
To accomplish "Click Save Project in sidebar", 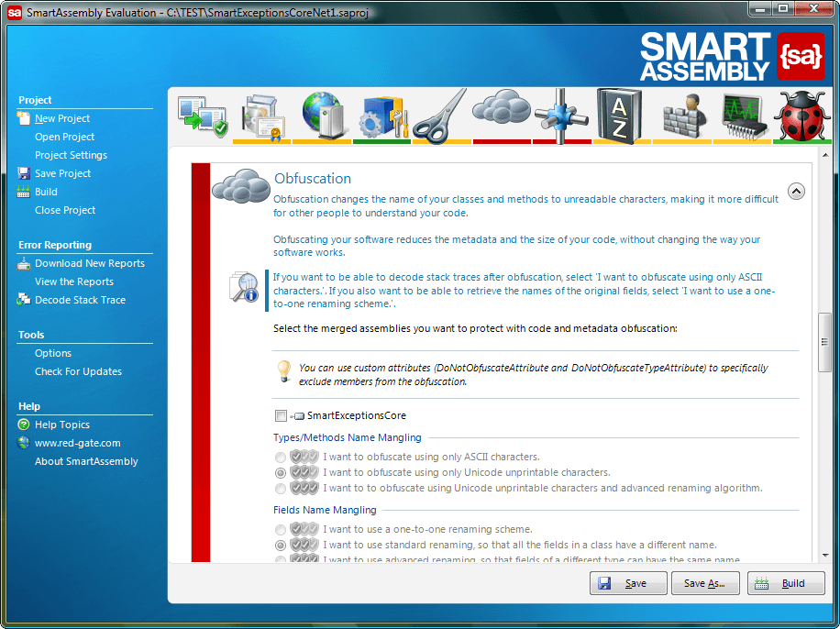I will coord(62,173).
